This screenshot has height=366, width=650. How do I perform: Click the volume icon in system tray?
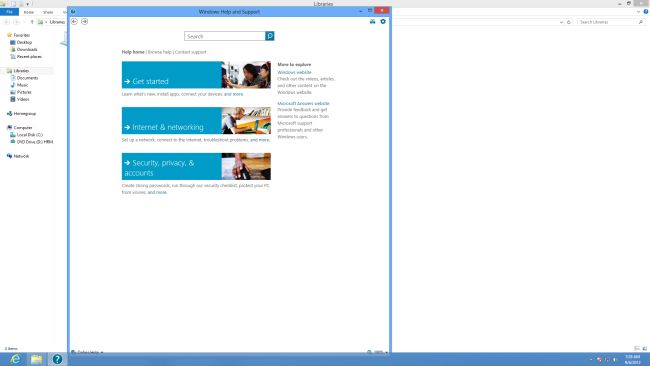(614, 359)
